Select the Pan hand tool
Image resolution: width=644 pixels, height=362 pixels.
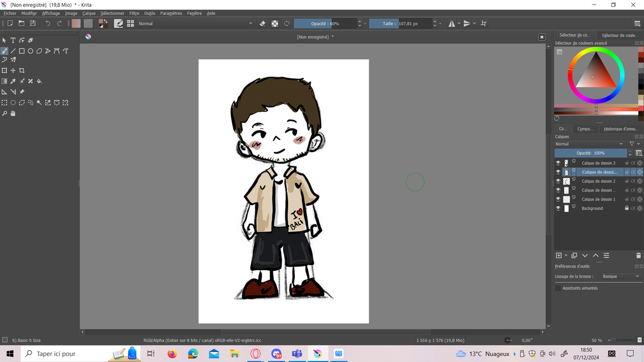[13, 114]
